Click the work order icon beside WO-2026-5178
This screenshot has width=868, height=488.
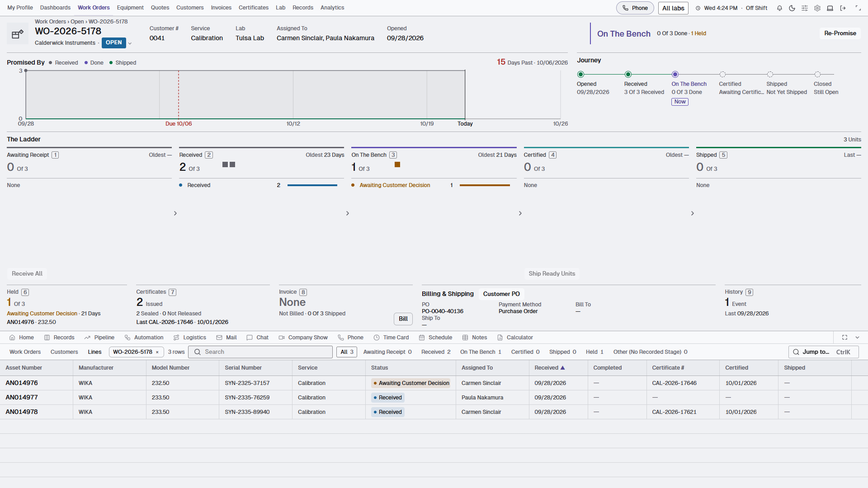(18, 34)
